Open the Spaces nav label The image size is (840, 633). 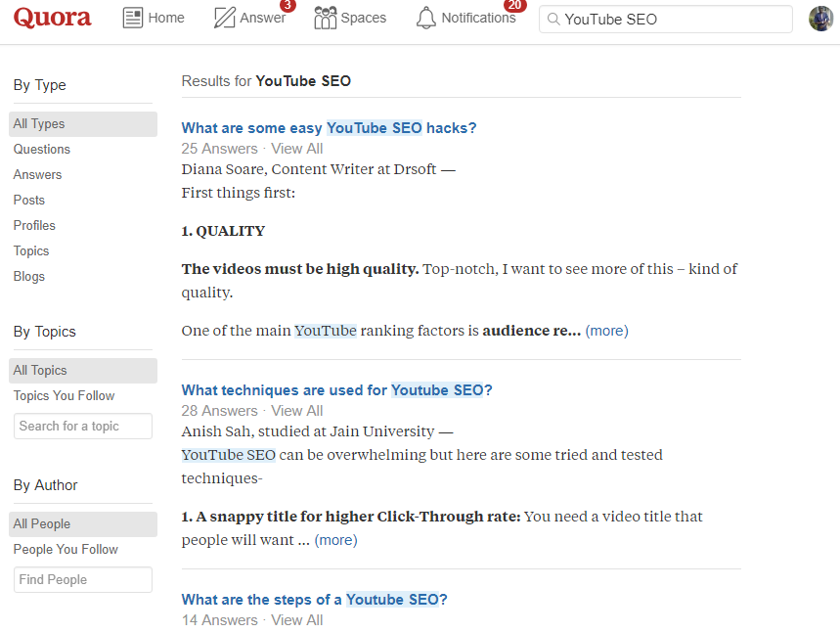tap(363, 18)
